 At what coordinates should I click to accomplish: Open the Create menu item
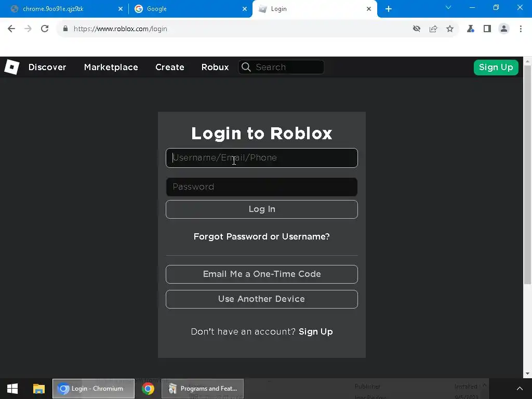pos(170,67)
